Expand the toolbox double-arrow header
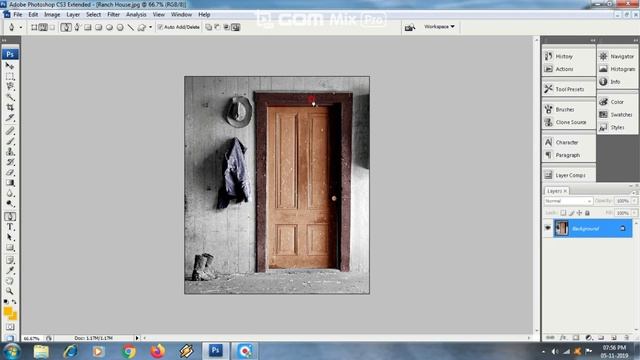This screenshot has width=640, height=360. point(4,40)
